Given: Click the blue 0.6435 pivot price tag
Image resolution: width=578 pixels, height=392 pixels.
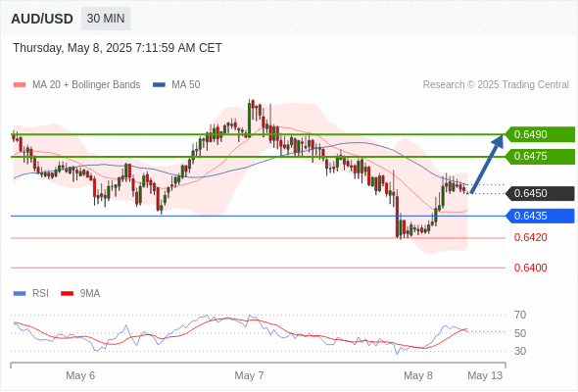Looking at the screenshot, I should click(x=540, y=216).
